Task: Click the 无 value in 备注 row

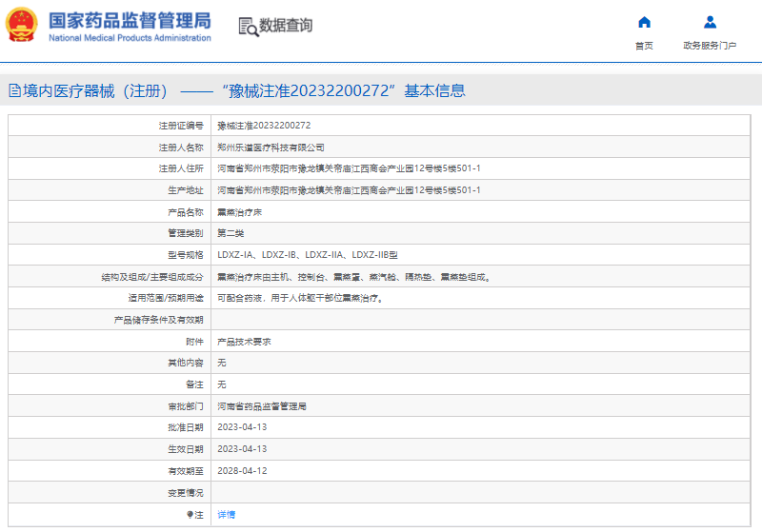Action: (222, 384)
